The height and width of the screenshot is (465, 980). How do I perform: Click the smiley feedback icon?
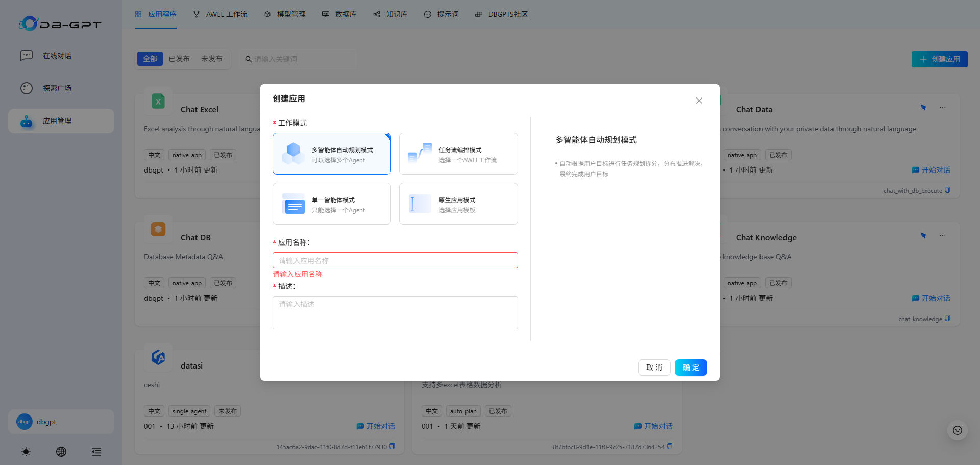pos(957,430)
